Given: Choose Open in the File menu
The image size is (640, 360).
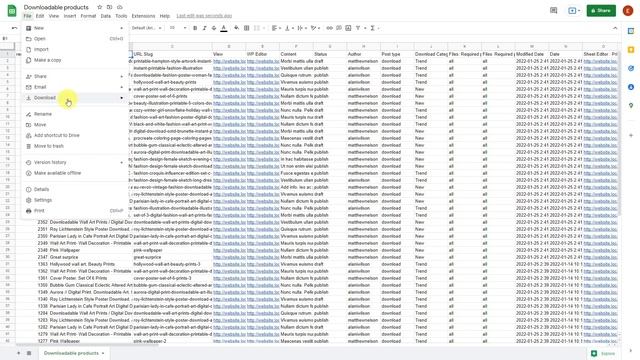Looking at the screenshot, I should (74, 39).
